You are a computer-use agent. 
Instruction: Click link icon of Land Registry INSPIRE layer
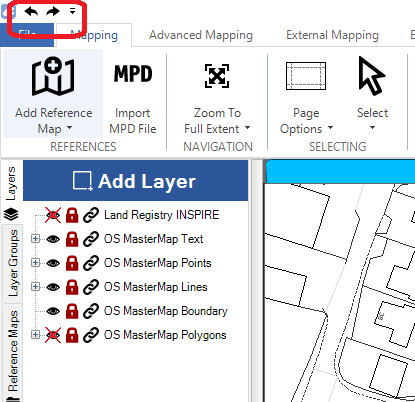pyautogui.click(x=91, y=215)
